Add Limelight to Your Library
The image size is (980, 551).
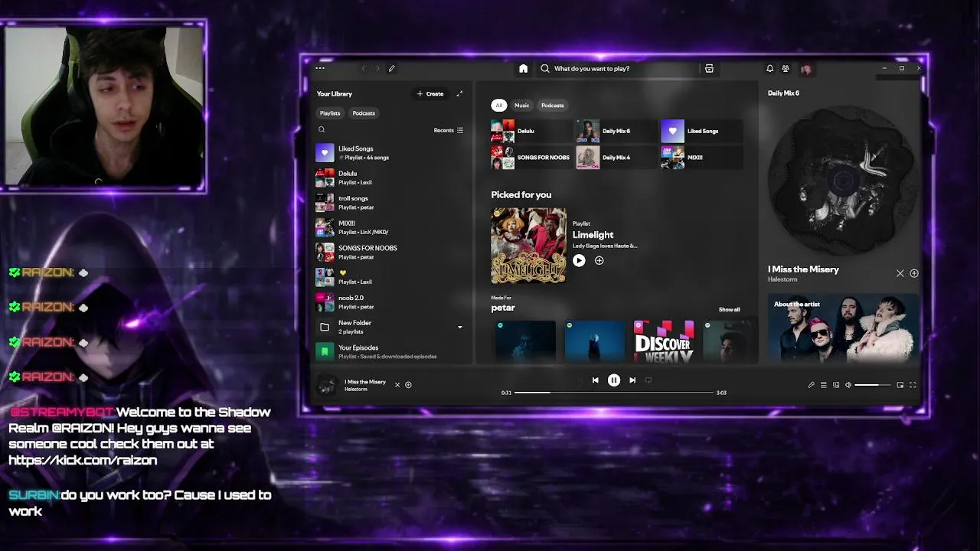pyautogui.click(x=599, y=260)
